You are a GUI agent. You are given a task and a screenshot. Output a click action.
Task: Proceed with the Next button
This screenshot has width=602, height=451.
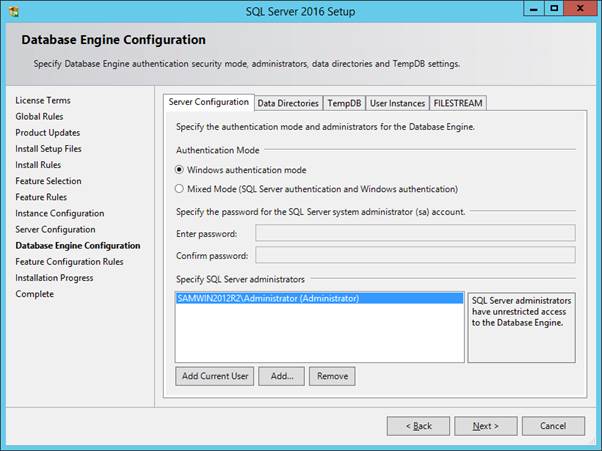(x=486, y=426)
